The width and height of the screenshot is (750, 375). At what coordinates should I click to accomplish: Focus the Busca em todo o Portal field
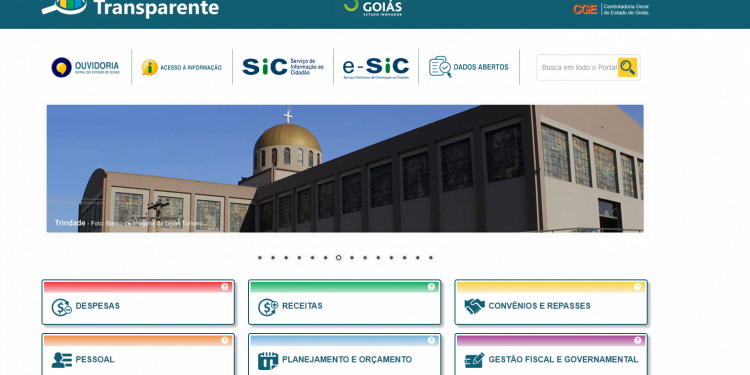[x=578, y=67]
